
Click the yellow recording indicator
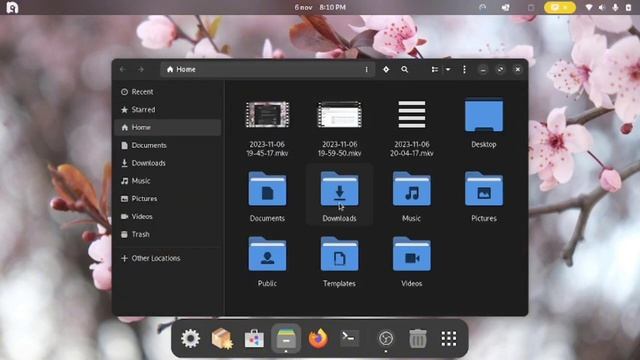coord(560,7)
